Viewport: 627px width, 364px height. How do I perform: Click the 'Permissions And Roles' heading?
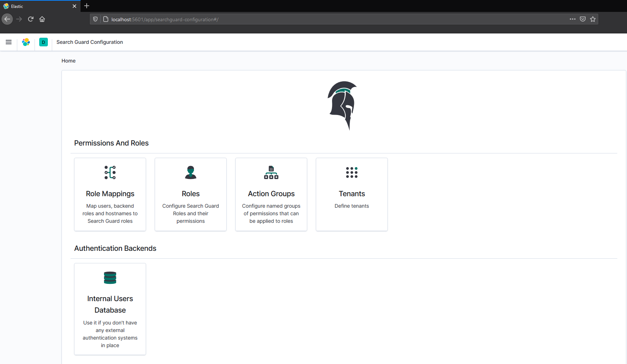[112, 143]
